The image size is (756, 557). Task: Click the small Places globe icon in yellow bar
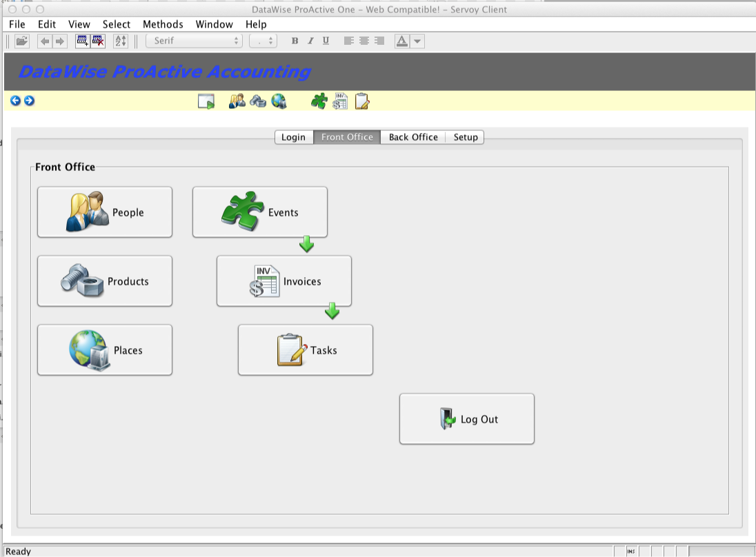pyautogui.click(x=279, y=101)
